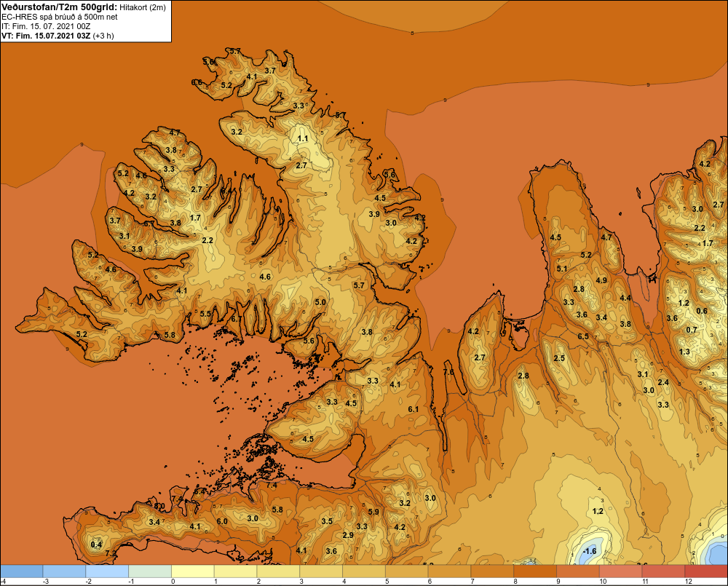Click the '7.2' temperature value
This screenshot has width=728, height=586.
(x=111, y=553)
